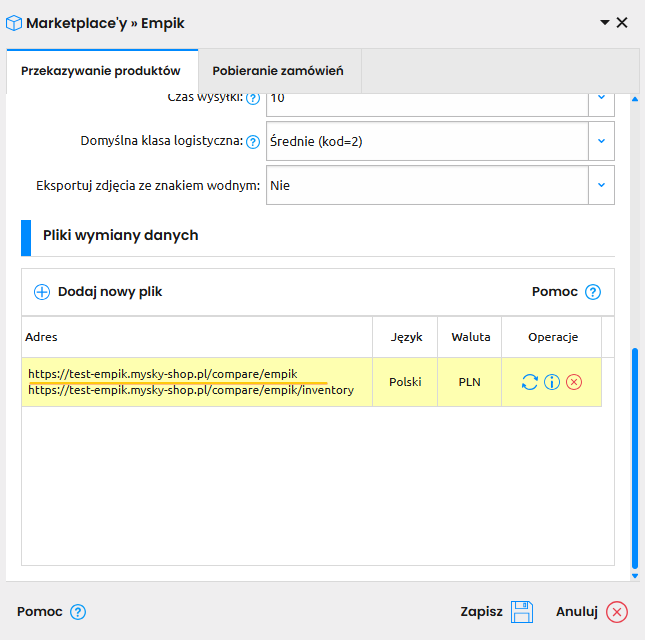
Task: Click the floppy disk save icon
Action: (522, 612)
